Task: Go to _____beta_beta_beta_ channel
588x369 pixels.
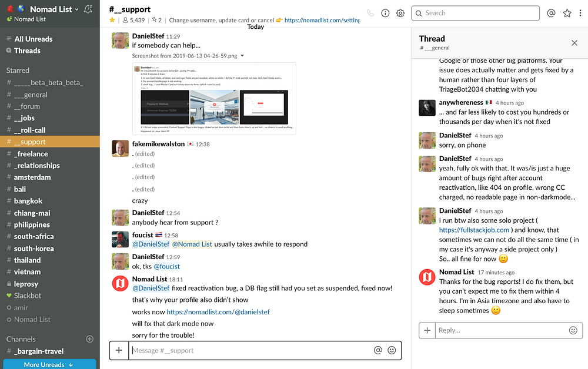Action: (50, 83)
